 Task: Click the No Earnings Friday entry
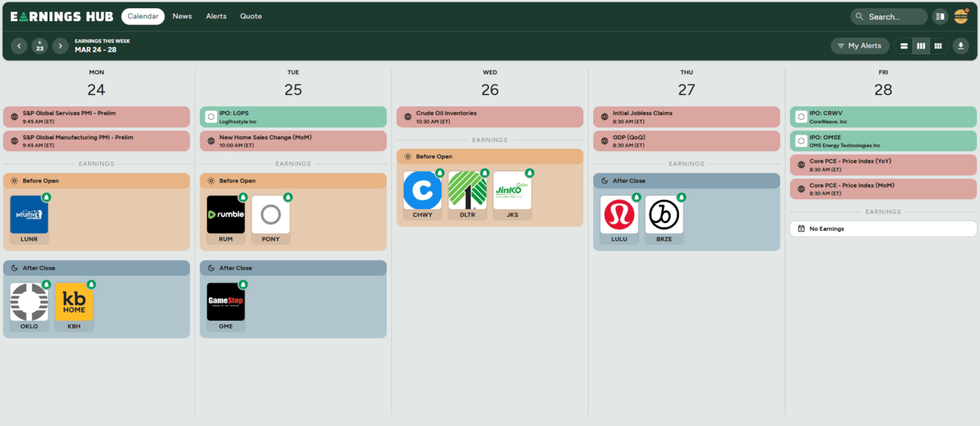coord(883,228)
